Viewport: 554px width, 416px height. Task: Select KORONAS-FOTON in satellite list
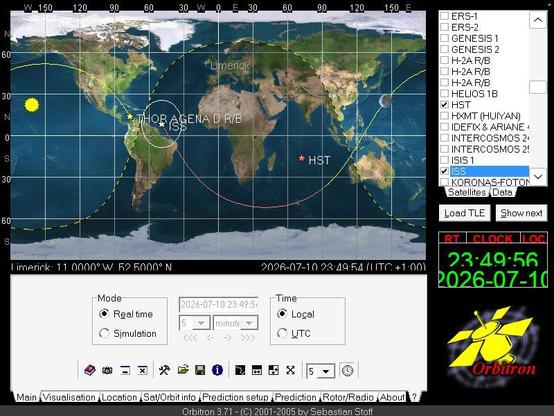490,182
